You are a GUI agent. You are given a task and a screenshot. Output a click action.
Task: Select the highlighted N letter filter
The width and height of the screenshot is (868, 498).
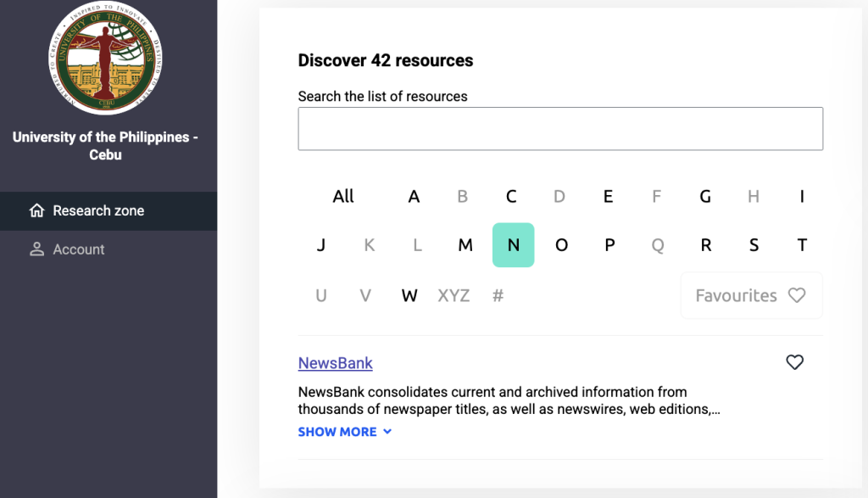click(x=513, y=245)
